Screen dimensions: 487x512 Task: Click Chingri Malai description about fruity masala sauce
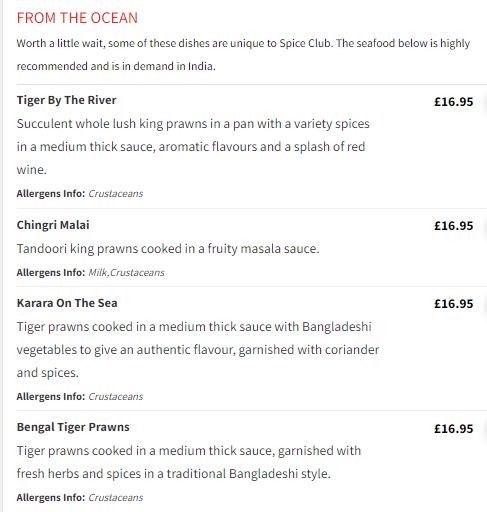click(168, 249)
